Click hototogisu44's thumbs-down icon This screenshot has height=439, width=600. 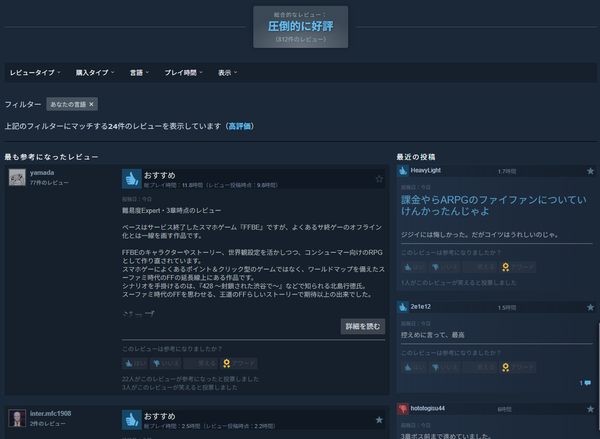click(403, 409)
